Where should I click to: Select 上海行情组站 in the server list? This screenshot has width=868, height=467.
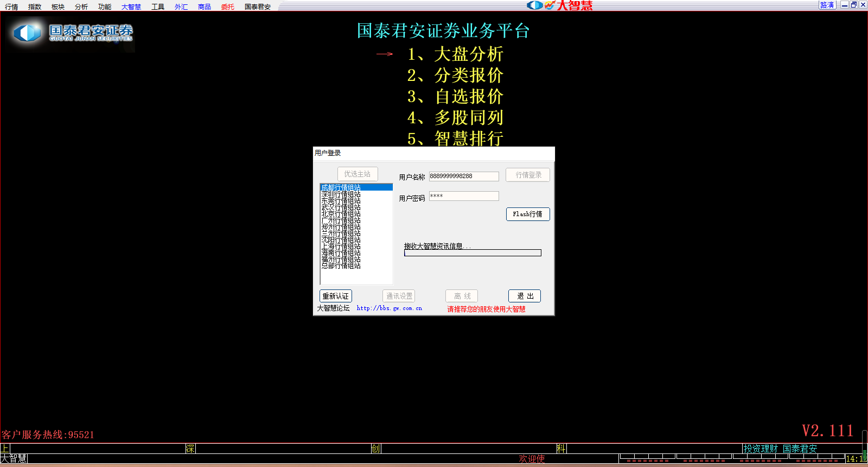pyautogui.click(x=341, y=247)
